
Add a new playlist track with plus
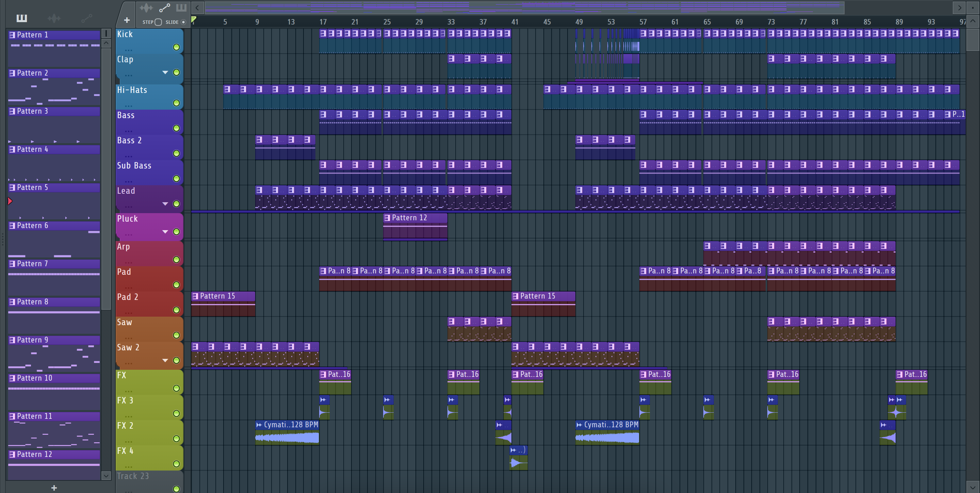point(127,20)
